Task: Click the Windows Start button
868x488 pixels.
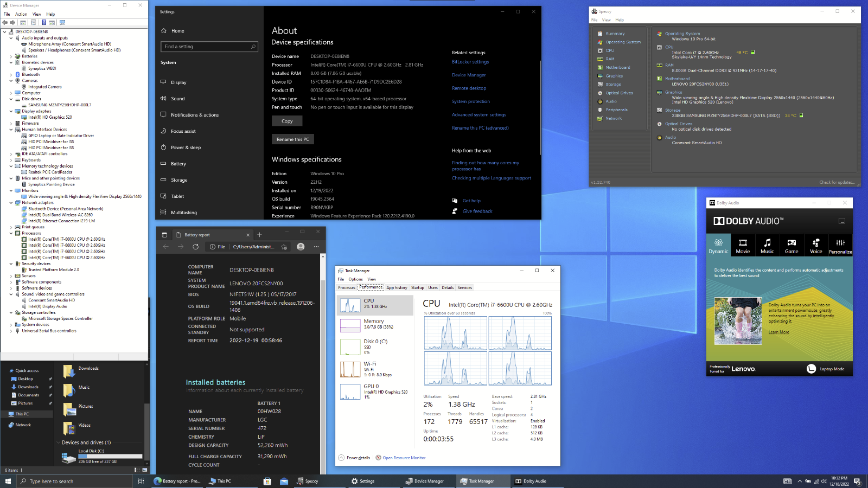Action: (x=8, y=481)
